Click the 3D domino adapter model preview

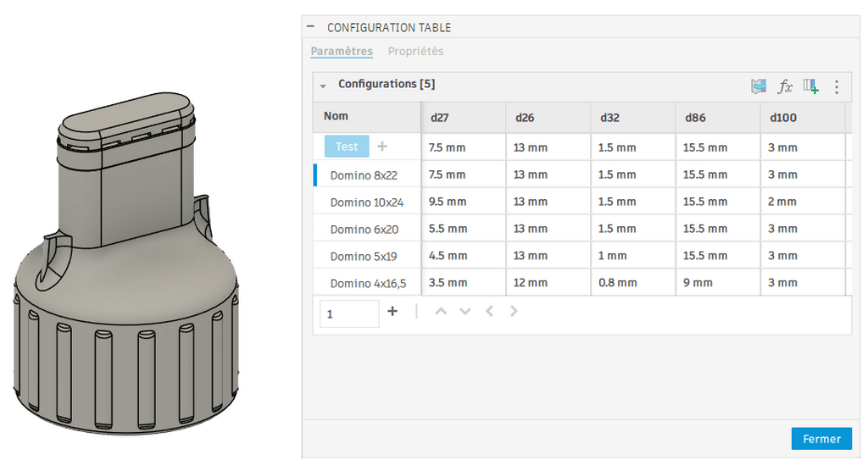point(125,263)
